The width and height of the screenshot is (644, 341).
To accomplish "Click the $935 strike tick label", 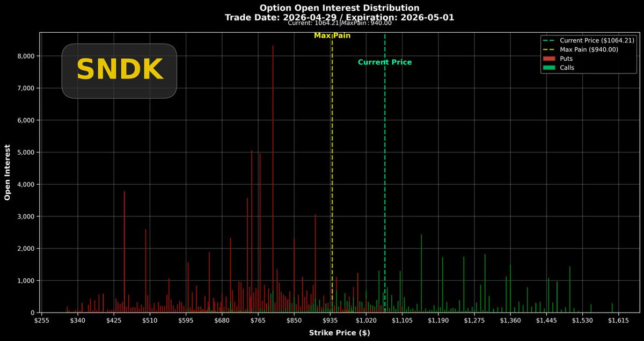I will pos(330,321).
